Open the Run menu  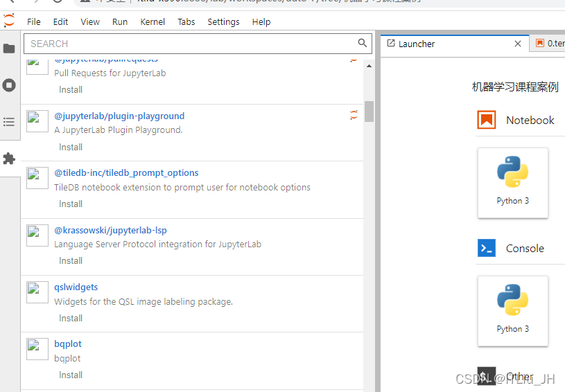tap(120, 22)
